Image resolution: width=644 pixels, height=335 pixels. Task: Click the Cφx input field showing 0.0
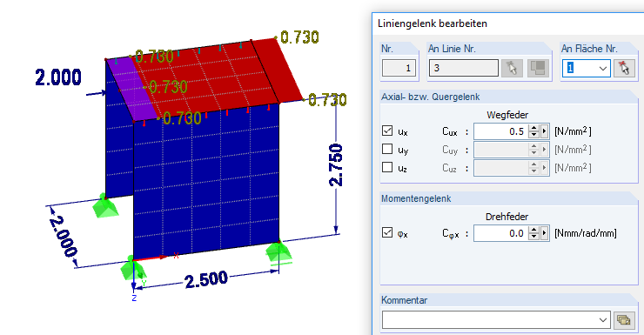[501, 233]
